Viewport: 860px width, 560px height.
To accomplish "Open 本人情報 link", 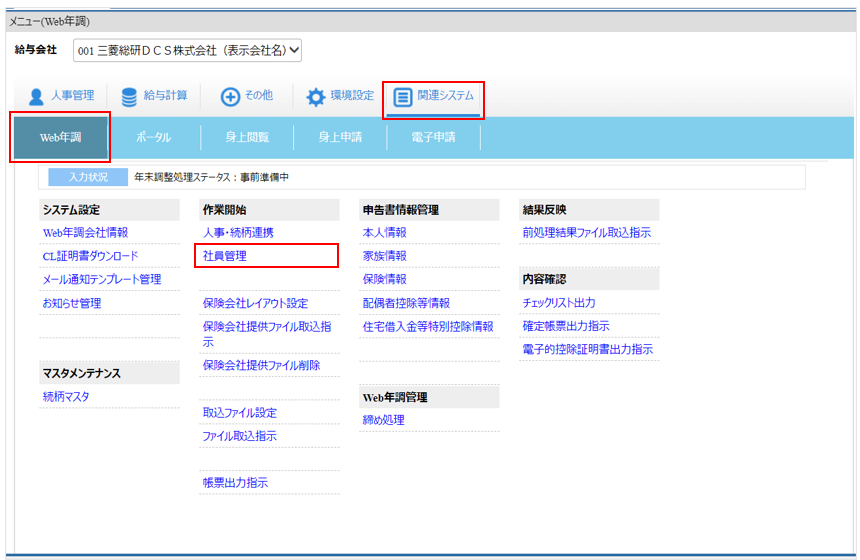I will [x=384, y=233].
